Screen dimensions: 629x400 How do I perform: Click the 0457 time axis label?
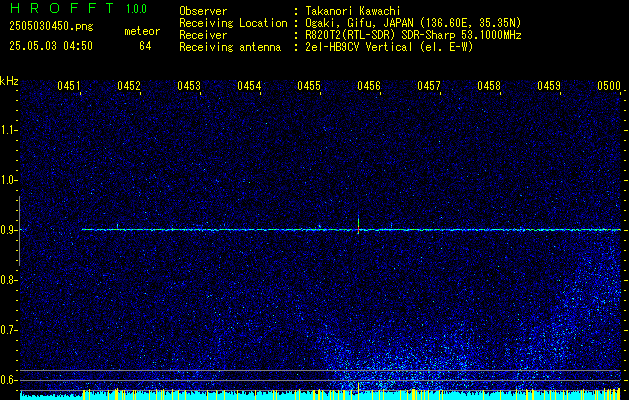pos(429,85)
